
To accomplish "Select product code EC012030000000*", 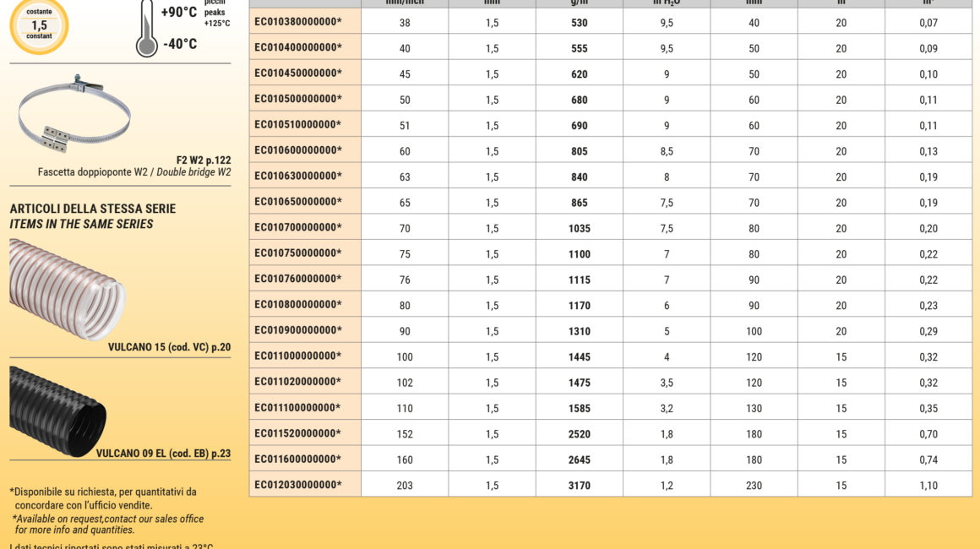I will (x=298, y=485).
